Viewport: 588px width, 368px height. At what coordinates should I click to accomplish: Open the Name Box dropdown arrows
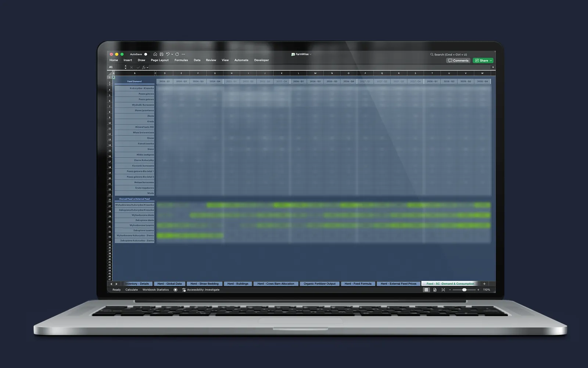click(126, 67)
